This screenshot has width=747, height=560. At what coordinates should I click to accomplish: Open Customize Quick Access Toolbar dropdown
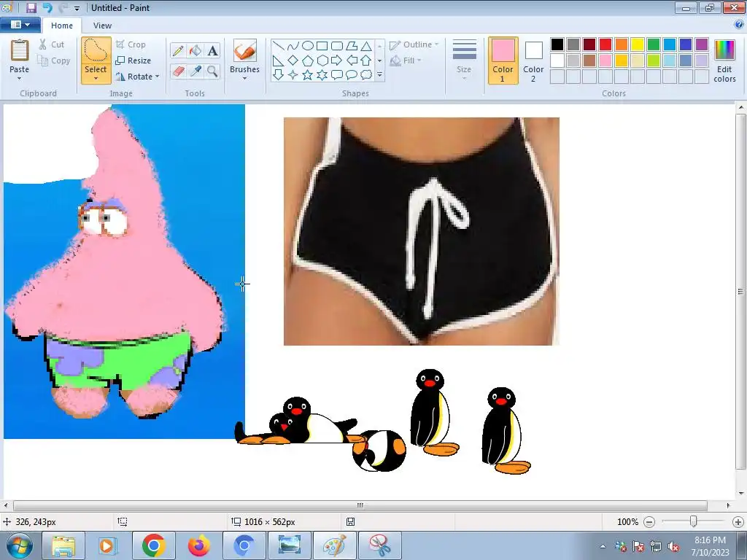click(x=77, y=8)
